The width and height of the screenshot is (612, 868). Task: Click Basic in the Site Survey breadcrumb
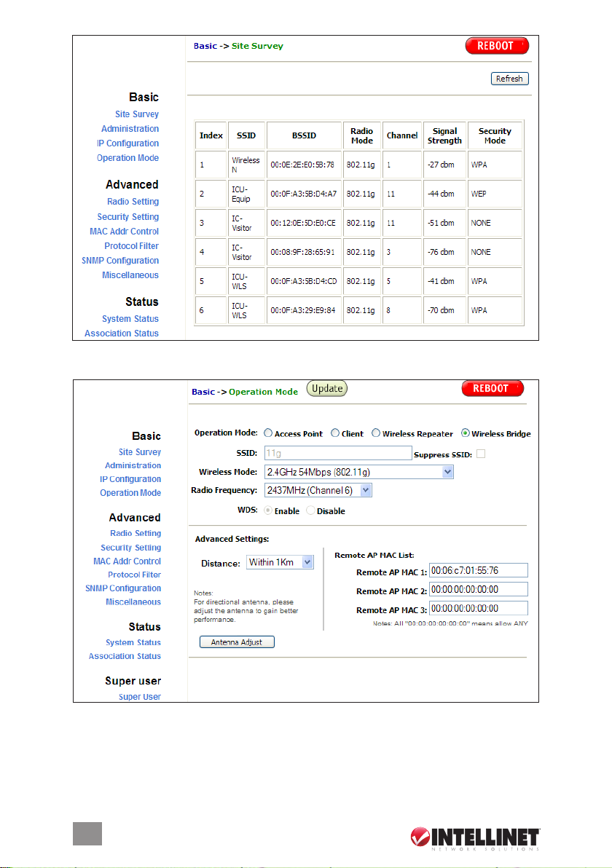coord(205,46)
